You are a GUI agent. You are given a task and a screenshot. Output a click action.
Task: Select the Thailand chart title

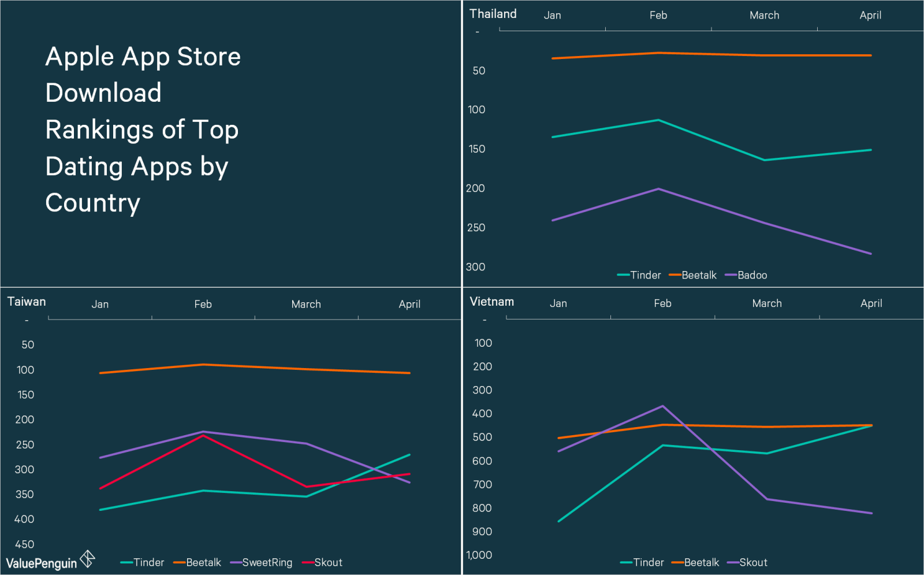click(493, 14)
